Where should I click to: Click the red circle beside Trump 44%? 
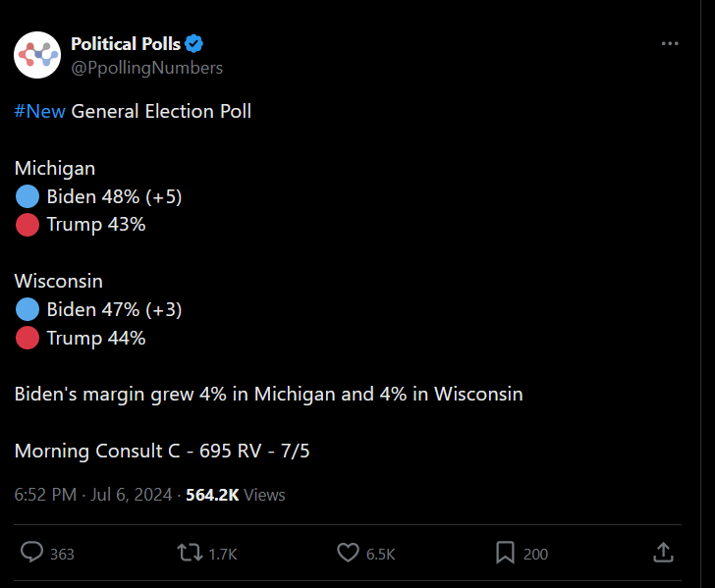pos(27,338)
